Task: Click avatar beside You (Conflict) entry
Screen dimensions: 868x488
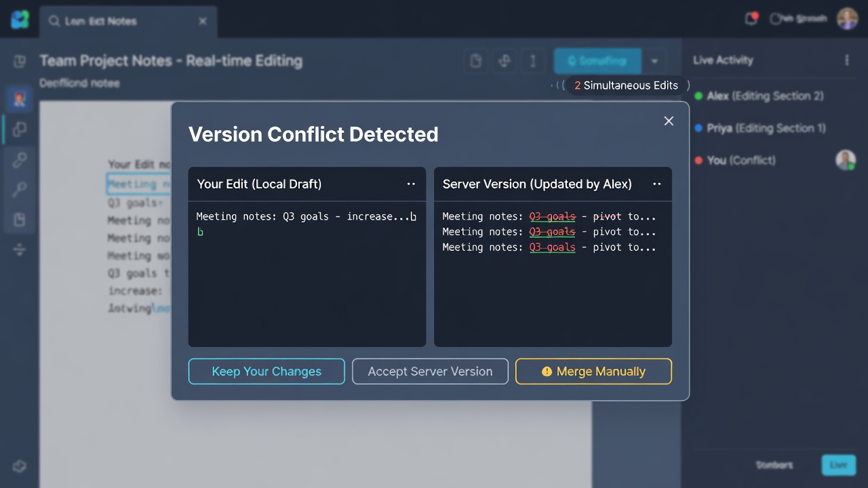Action: [846, 160]
